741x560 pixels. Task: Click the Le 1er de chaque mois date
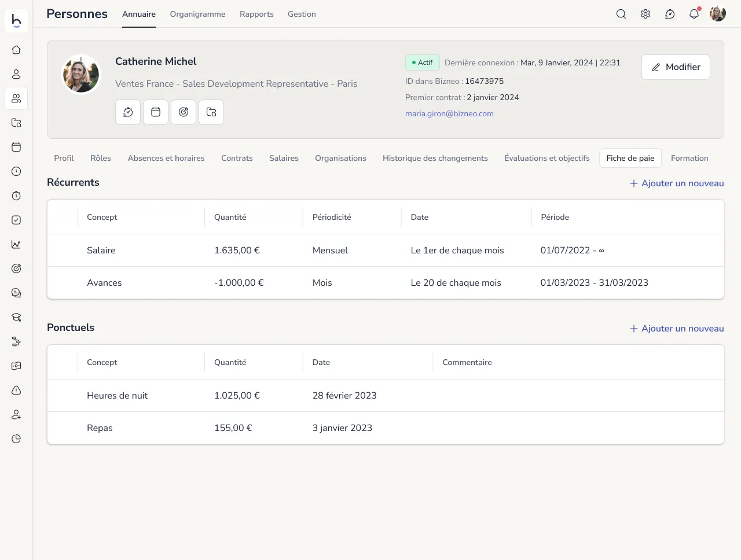(x=457, y=250)
